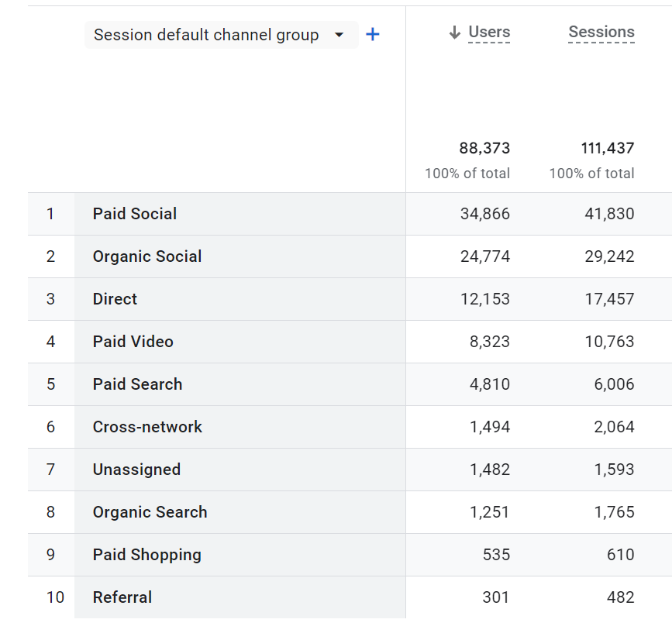Viewport: 672px width, 640px height.
Task: Click Unassigned users value 1,482
Action: coord(490,470)
